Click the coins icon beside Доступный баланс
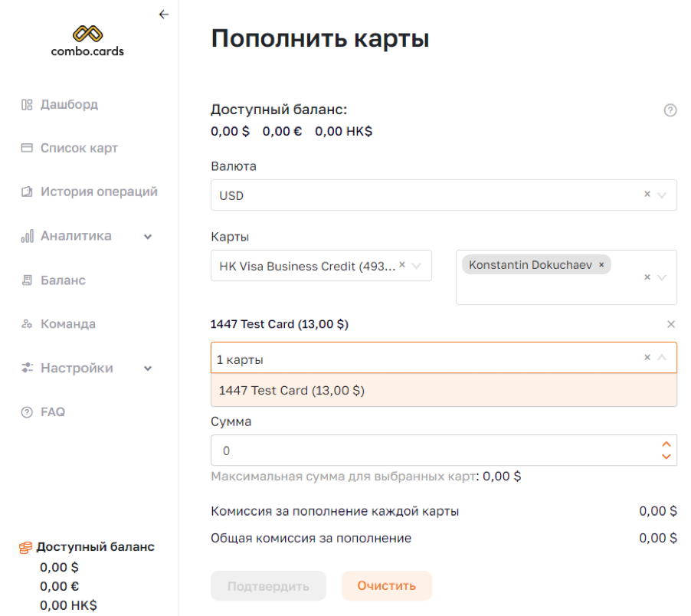This screenshot has height=616, width=691. [x=25, y=547]
